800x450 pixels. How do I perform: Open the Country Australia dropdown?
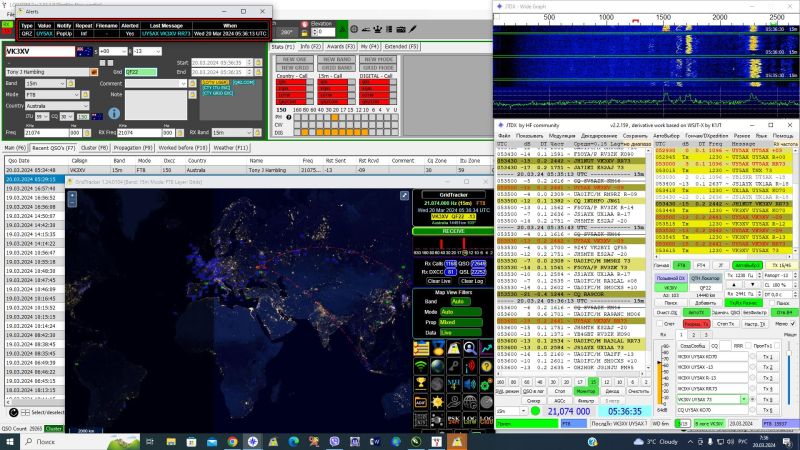[57, 106]
